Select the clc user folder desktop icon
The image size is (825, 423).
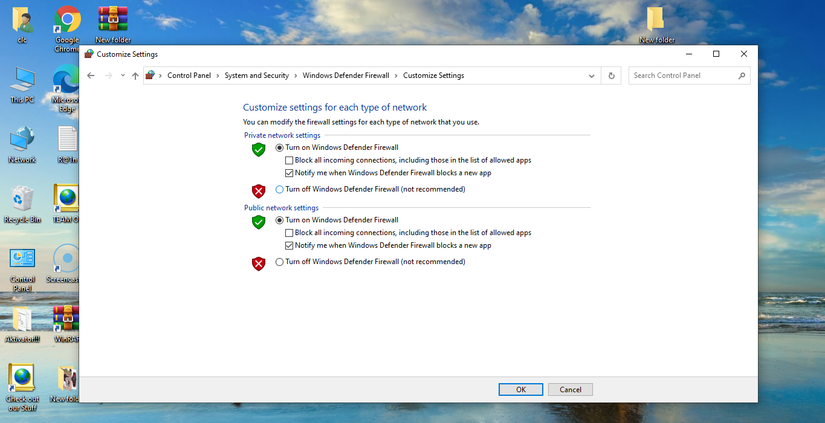(x=22, y=24)
